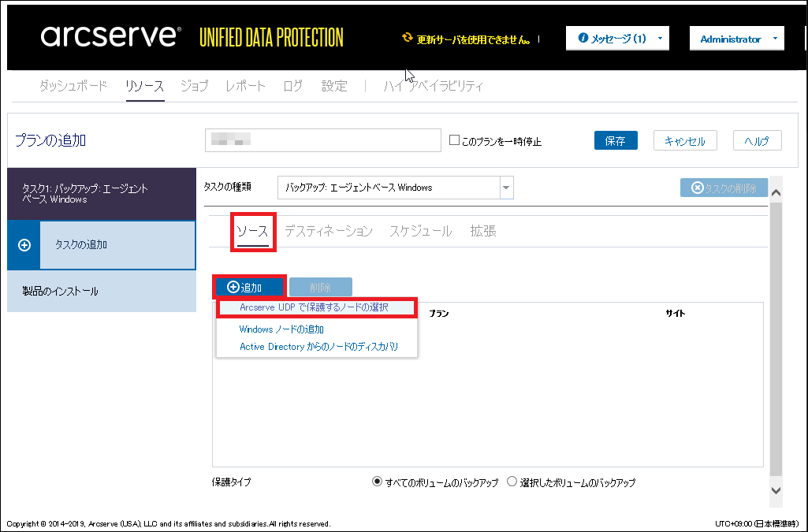Click the scrollbar down arrow
Image resolution: width=808 pixels, height=532 pixels.
tap(776, 490)
